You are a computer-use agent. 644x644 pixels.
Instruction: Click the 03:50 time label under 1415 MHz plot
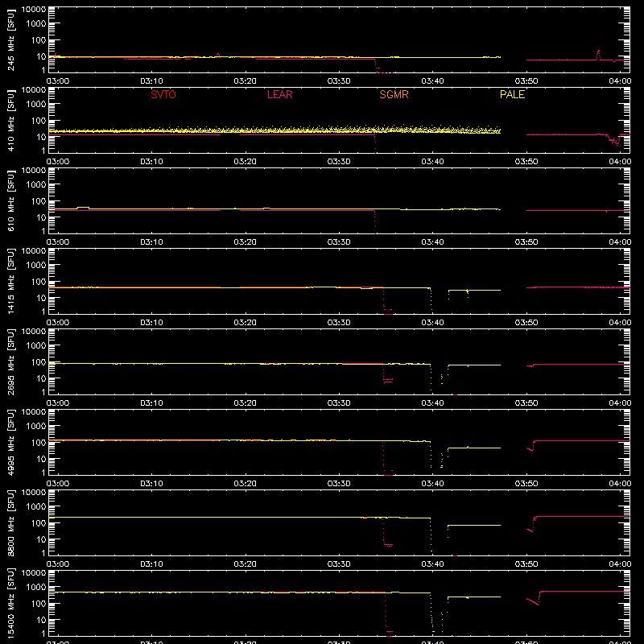tap(526, 323)
